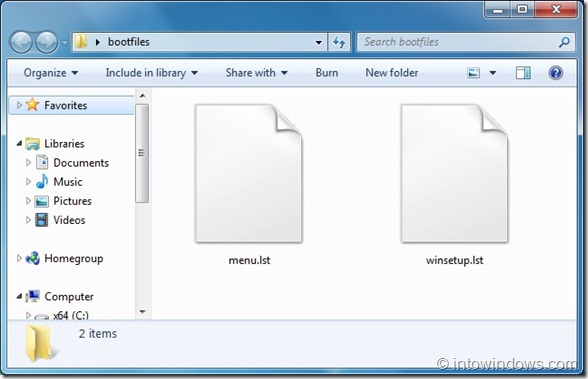Change view using the view icon
588x379 pixels.
[x=474, y=73]
